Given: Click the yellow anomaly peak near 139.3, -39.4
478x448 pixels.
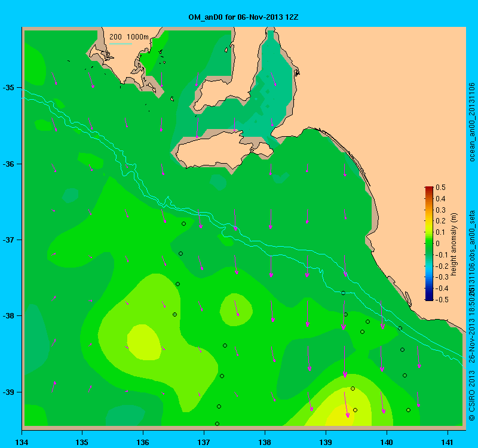Looking at the screenshot, I should pyautogui.click(x=341, y=416).
